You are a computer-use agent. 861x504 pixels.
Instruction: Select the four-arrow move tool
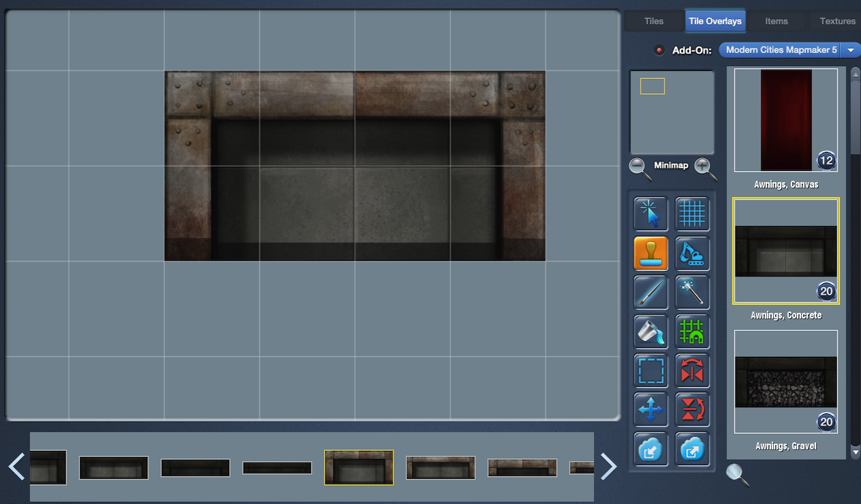point(651,410)
